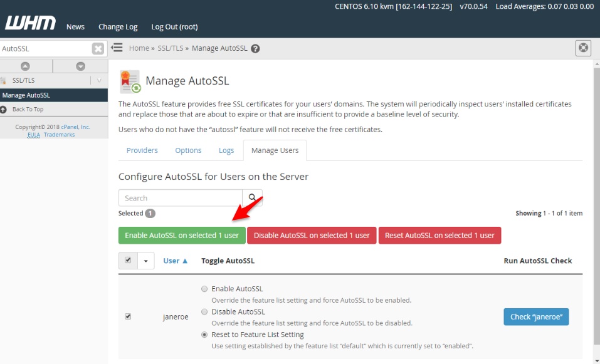Viewport: 600px width, 364px height.
Task: Focus the sidebar AutoSSL search box
Action: pos(46,49)
